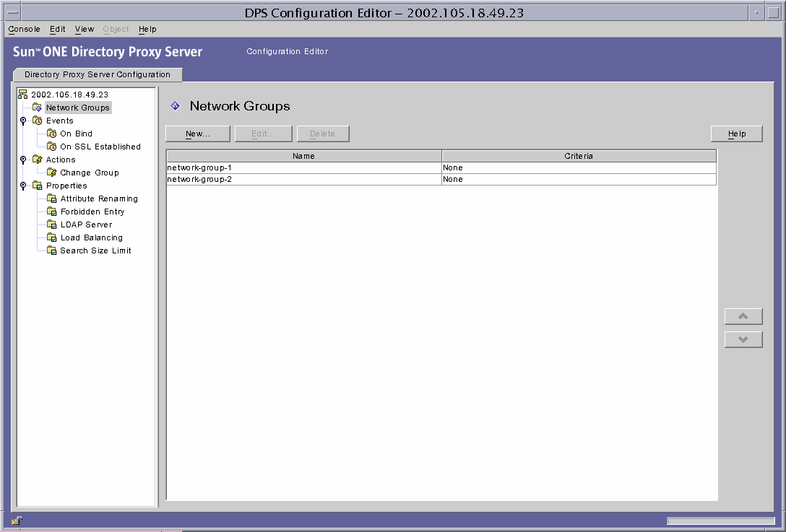Viewport: 786px width, 532px height.
Task: Select the Network Groups folder icon
Action: (38, 107)
